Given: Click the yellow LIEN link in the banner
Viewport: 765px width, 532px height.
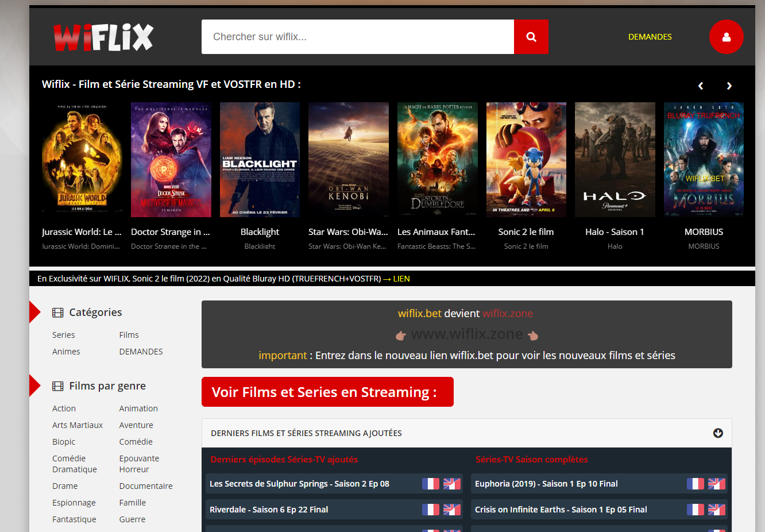Looking at the screenshot, I should pyautogui.click(x=401, y=279).
